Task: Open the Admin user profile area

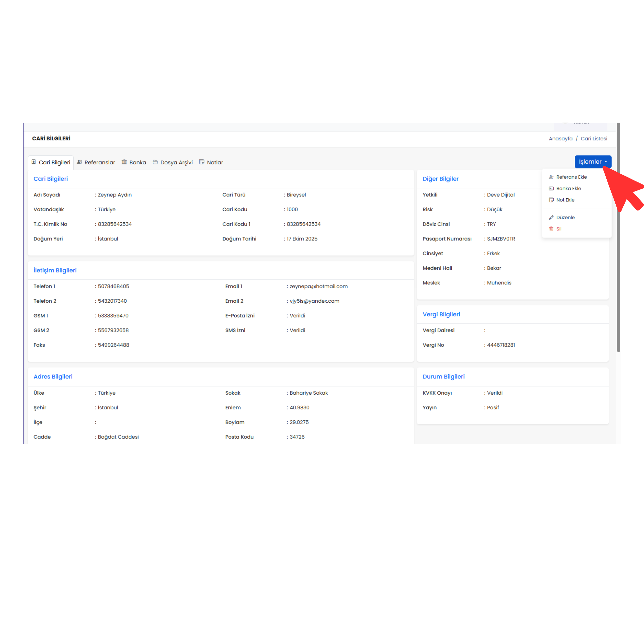Action: 580,125
